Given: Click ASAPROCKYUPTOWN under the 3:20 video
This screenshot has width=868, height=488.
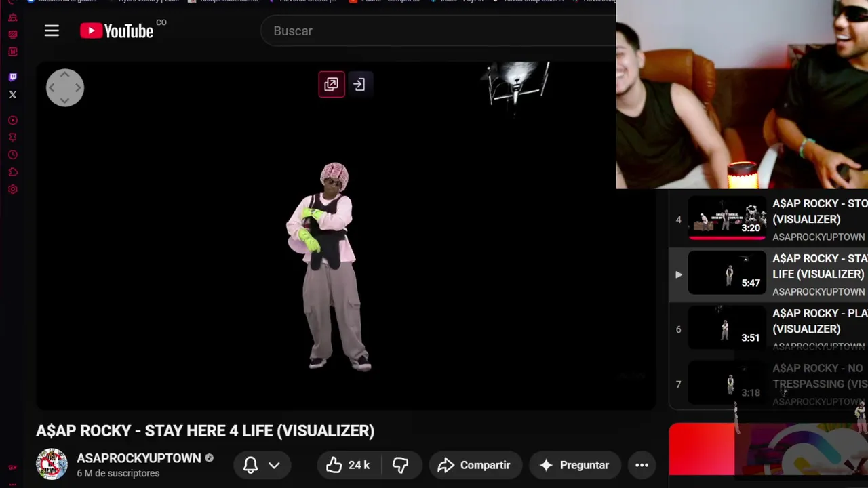Looking at the screenshot, I should tap(818, 237).
